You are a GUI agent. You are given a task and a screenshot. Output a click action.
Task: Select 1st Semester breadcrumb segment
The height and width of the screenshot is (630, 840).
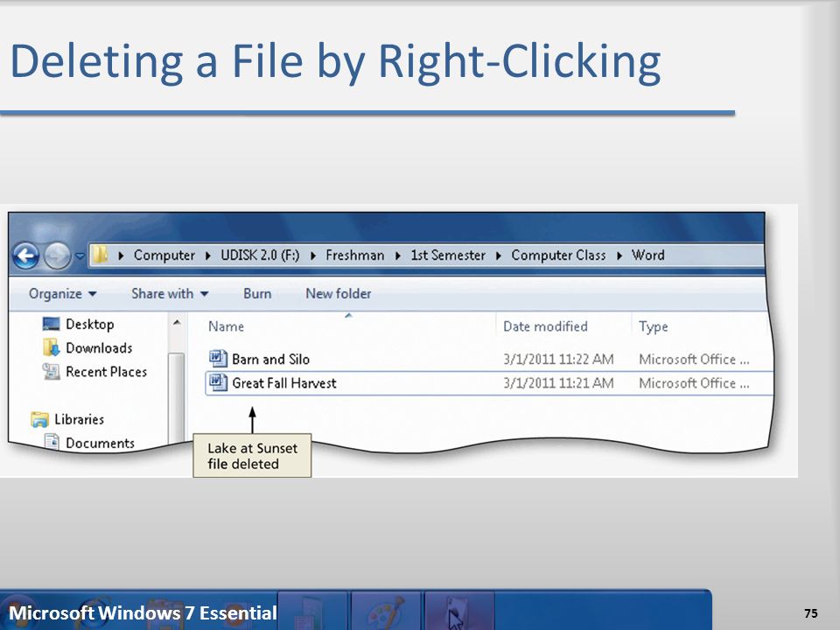coord(448,255)
